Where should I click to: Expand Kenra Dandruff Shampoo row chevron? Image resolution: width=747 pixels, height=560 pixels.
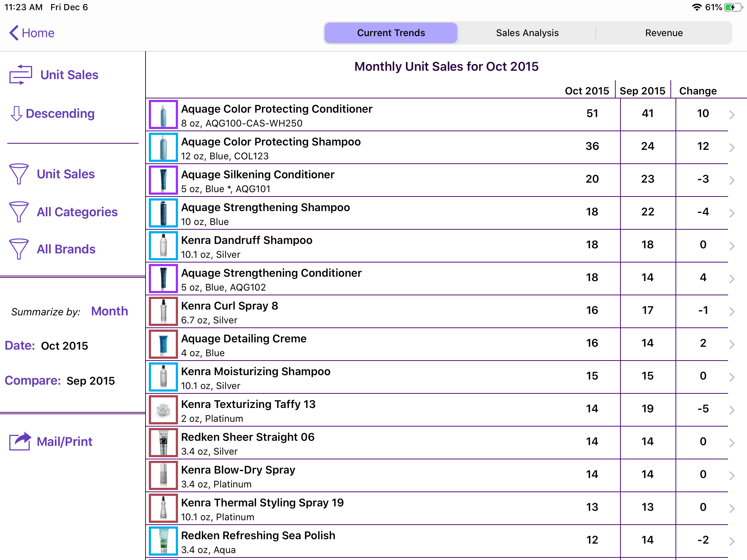[x=732, y=246]
